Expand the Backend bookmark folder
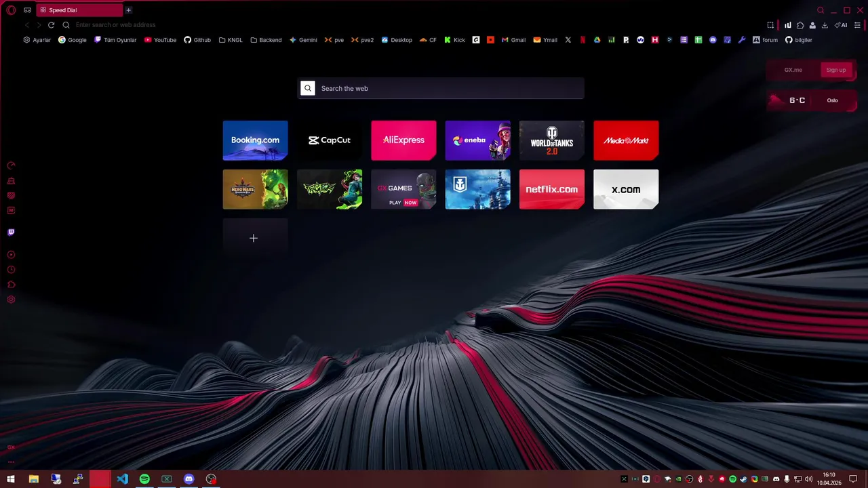This screenshot has height=488, width=868. 266,40
